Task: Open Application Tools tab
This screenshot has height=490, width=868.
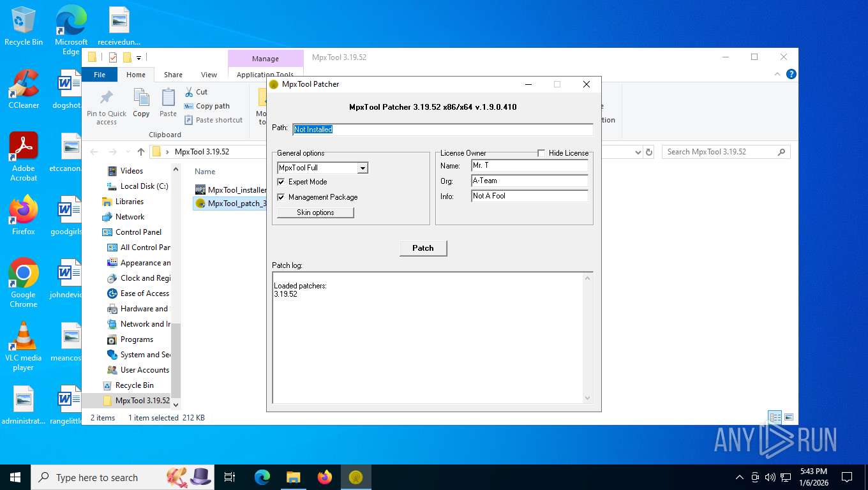Action: (x=266, y=75)
